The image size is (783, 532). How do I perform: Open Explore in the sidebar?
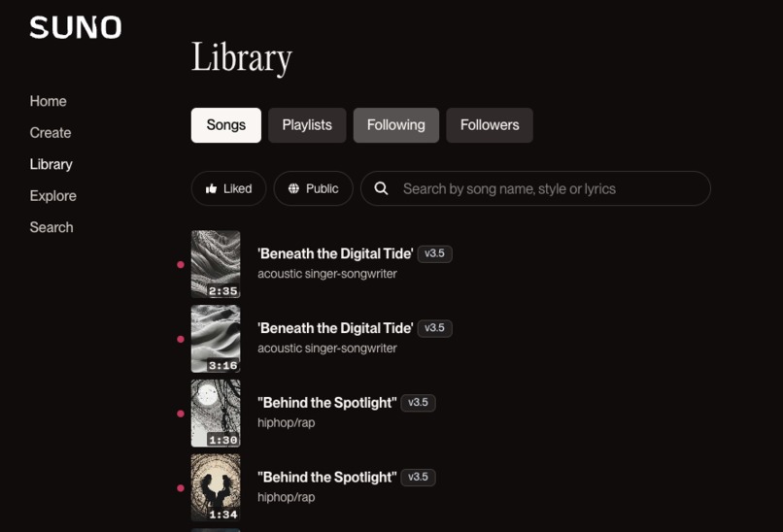click(x=52, y=196)
